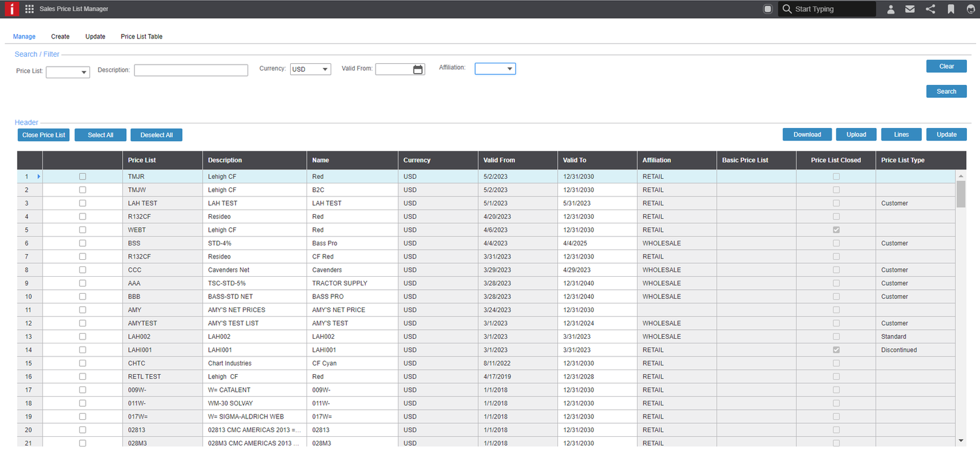This screenshot has height=457, width=980.
Task: Click the square icon beside the search box
Action: (x=768, y=9)
